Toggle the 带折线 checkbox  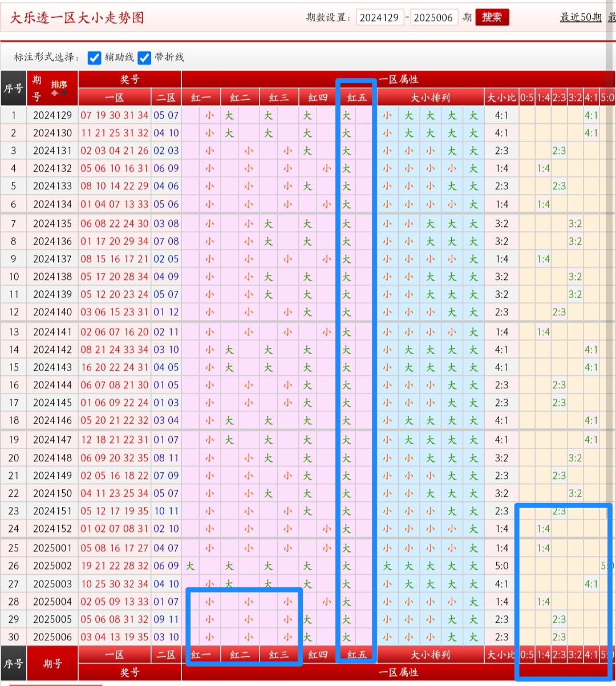click(144, 58)
